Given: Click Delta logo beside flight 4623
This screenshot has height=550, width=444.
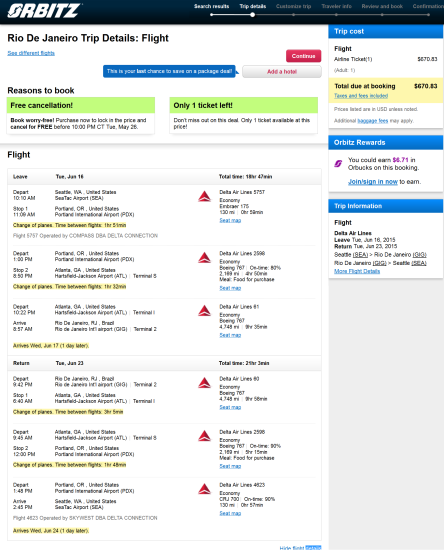Looking at the screenshot, I should point(204,489).
